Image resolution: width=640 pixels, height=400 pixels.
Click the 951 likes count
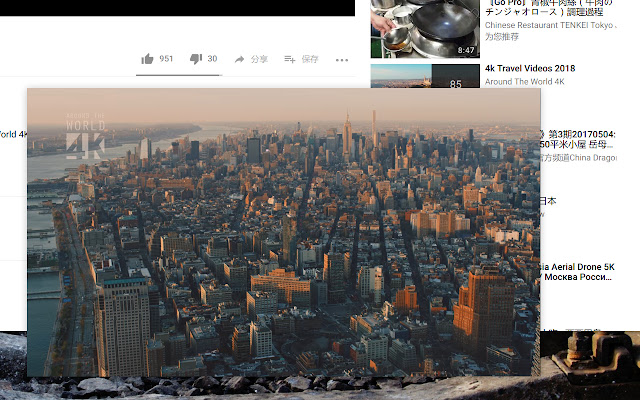tap(166, 59)
